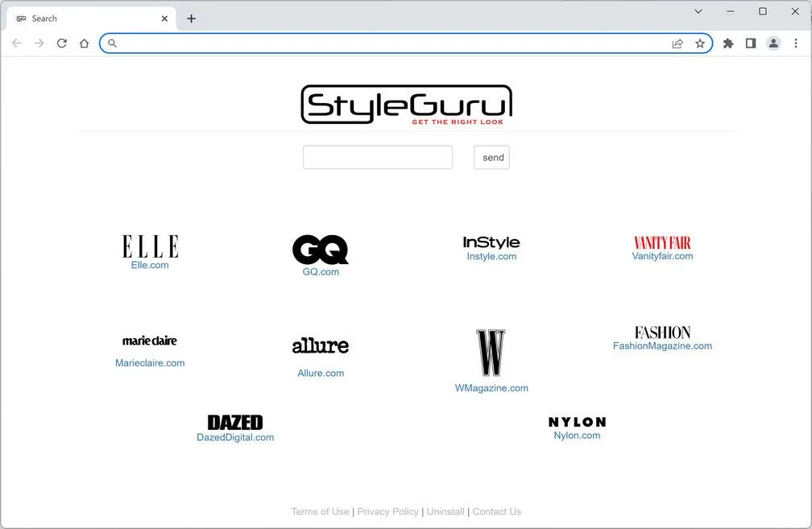Click the ELLE magazine logo
This screenshot has height=529, width=812.
point(150,246)
